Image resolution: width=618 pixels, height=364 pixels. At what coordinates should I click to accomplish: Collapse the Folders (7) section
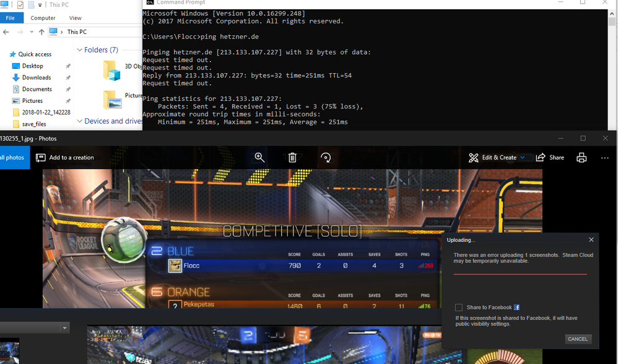79,50
